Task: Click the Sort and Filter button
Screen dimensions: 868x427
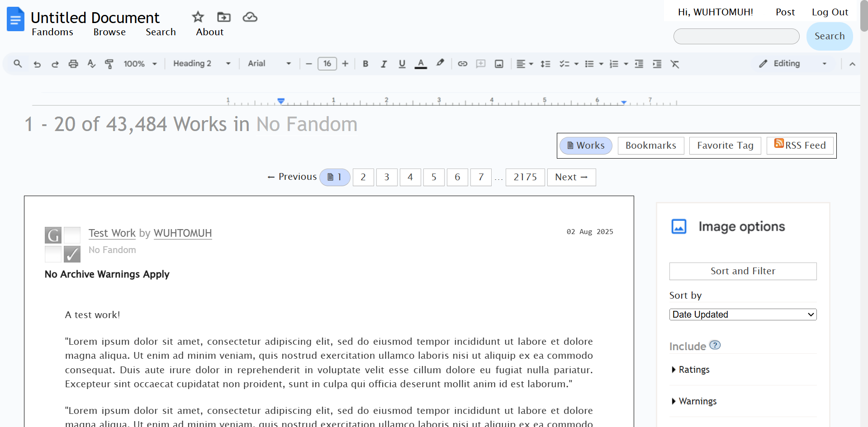Action: tap(743, 271)
